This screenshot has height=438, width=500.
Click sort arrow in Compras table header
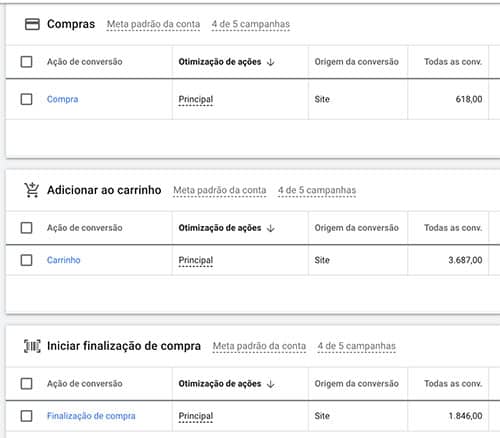click(x=271, y=62)
